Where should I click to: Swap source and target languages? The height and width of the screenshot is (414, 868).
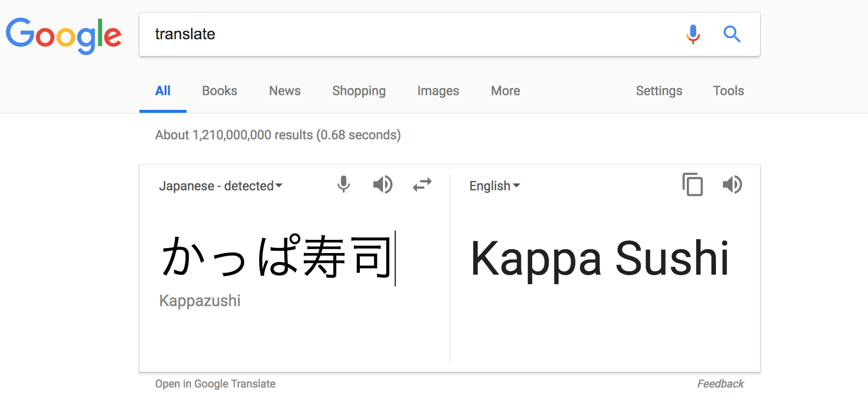point(422,184)
